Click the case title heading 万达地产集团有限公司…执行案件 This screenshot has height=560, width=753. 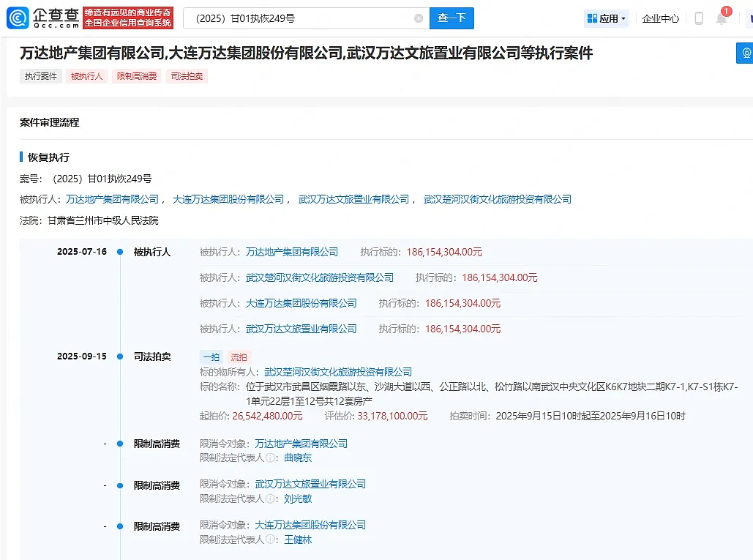pyautogui.click(x=307, y=53)
